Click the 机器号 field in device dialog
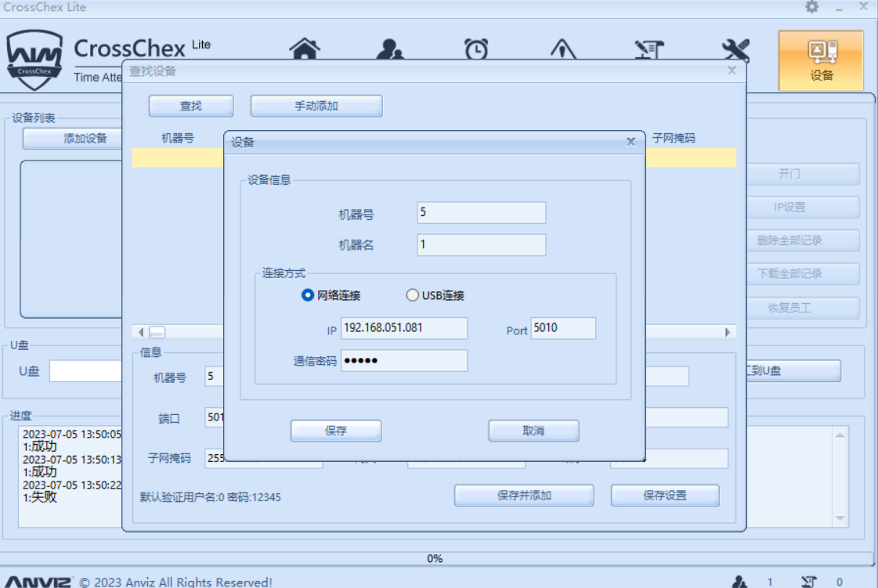The width and height of the screenshot is (878, 588). point(482,213)
